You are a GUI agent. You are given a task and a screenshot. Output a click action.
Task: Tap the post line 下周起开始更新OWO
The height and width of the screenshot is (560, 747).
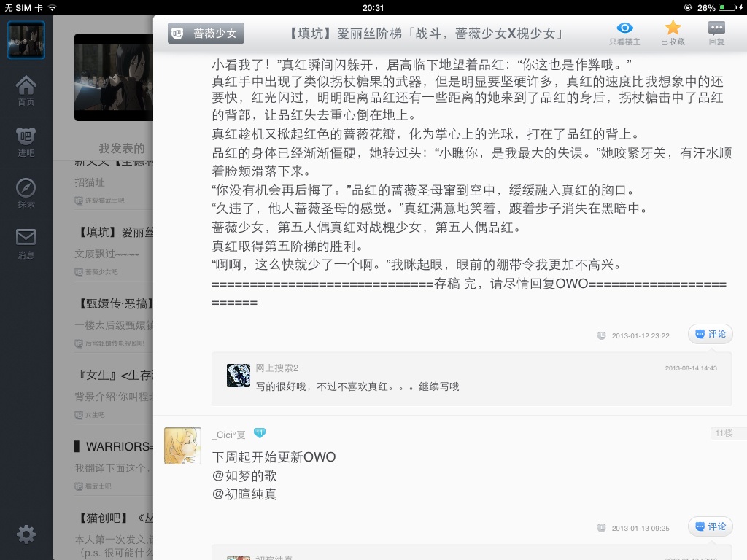coord(274,457)
